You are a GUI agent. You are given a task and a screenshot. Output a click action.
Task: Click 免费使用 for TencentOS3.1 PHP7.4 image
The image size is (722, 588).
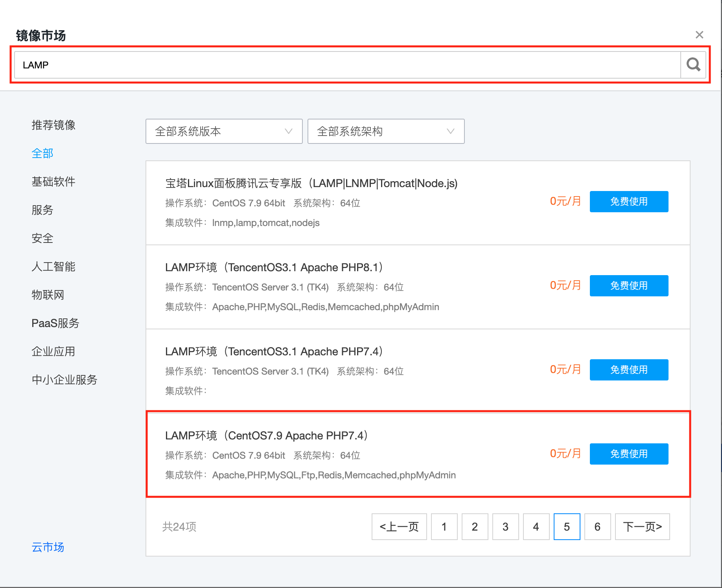pos(629,370)
